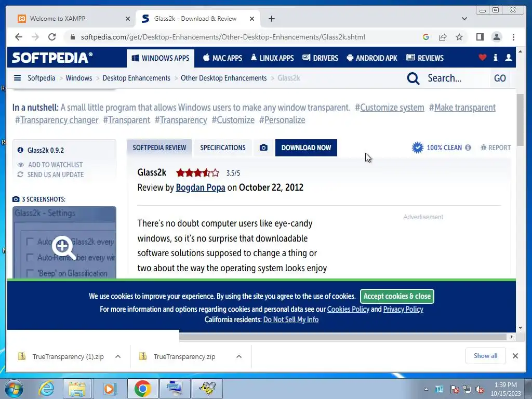The width and height of the screenshot is (532, 399).
Task: Click the Softpedia logo
Action: point(52,58)
